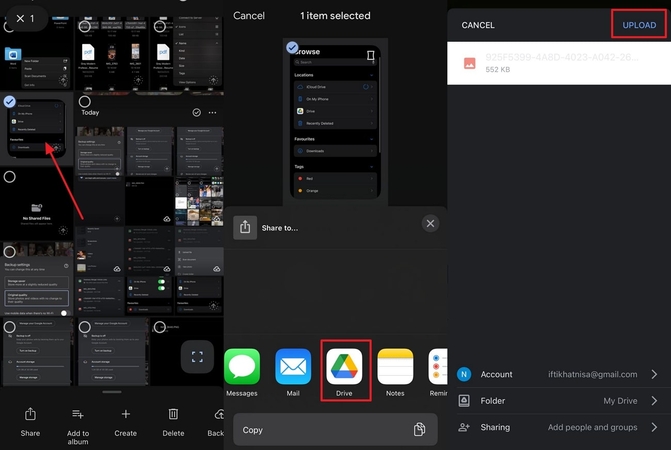Tap Cancel on the share screen
The image size is (671, 450).
pos(249,16)
